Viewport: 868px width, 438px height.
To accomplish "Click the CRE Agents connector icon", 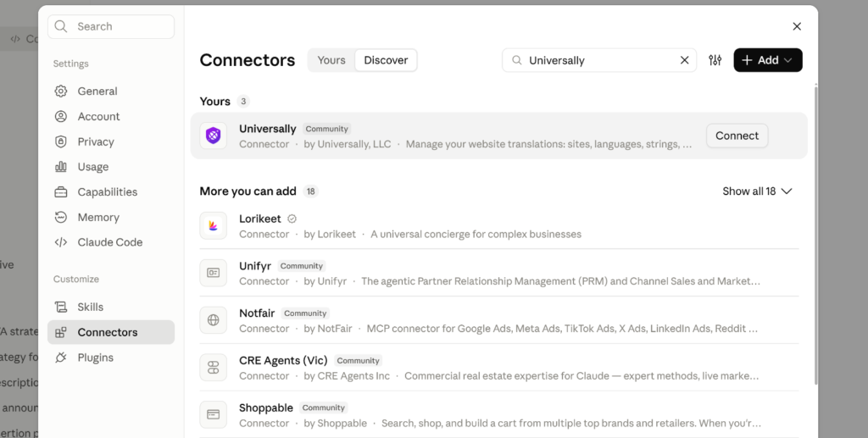I will (213, 367).
